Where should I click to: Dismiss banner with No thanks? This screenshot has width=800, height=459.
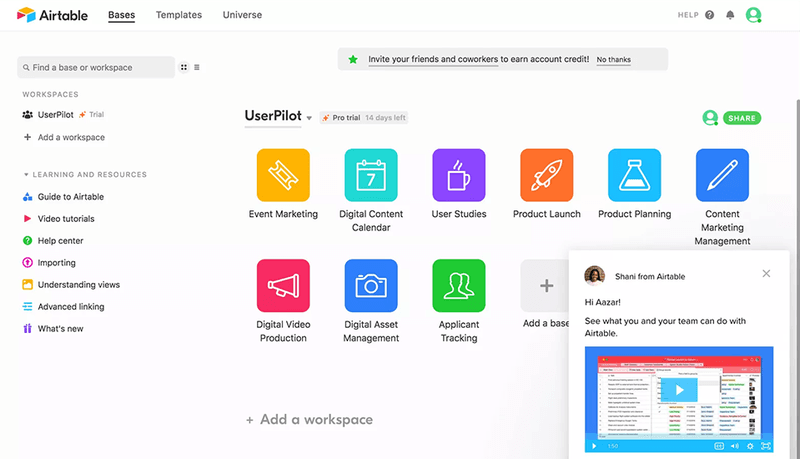(614, 60)
